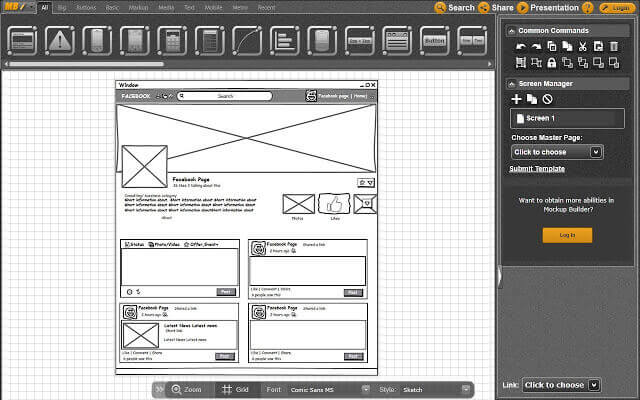Click the Search button in top bar
The width and height of the screenshot is (640, 400).
[x=454, y=8]
